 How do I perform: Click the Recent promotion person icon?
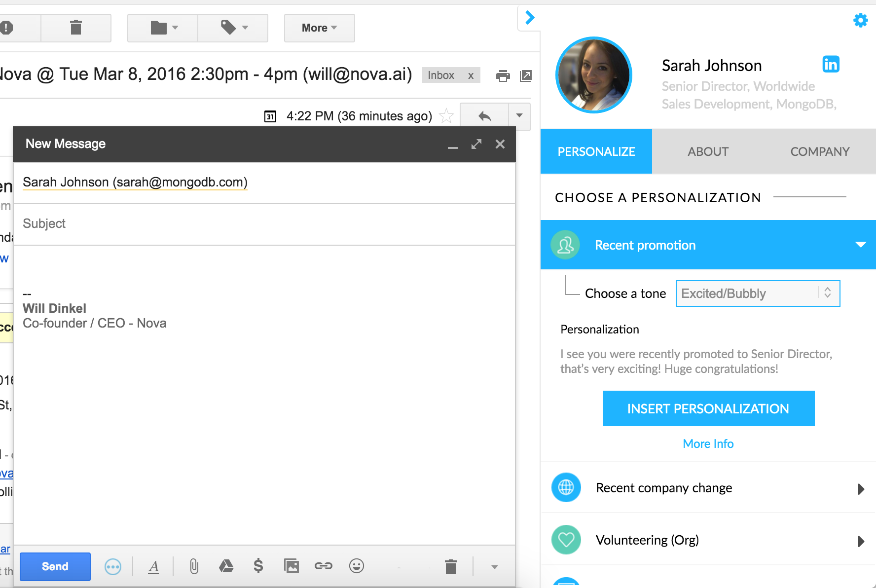coord(565,245)
